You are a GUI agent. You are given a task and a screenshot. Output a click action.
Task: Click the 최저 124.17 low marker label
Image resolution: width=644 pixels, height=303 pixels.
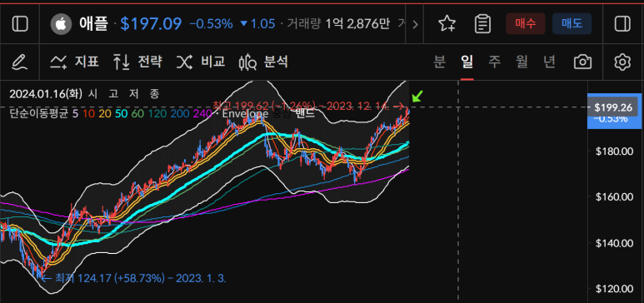click(134, 278)
